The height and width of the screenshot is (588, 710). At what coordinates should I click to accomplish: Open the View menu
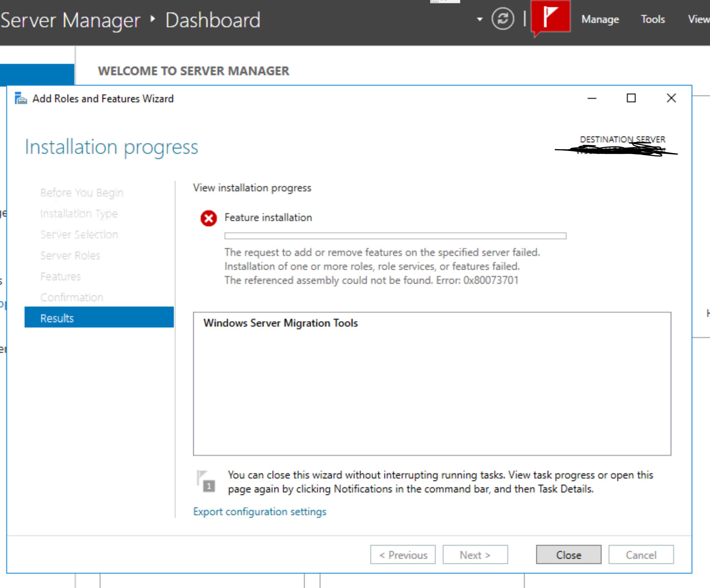tap(699, 19)
